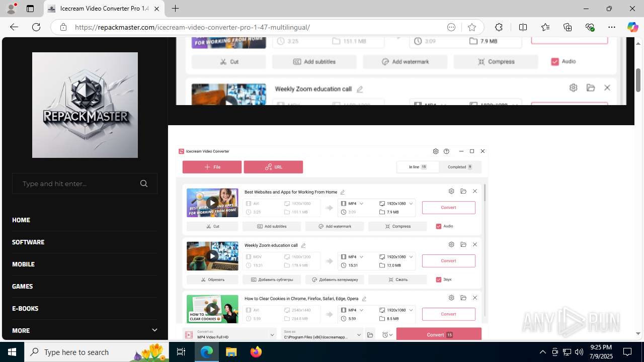Screen dimensions: 644x362
Task: Open the GAMES section
Action: [x=22, y=286]
